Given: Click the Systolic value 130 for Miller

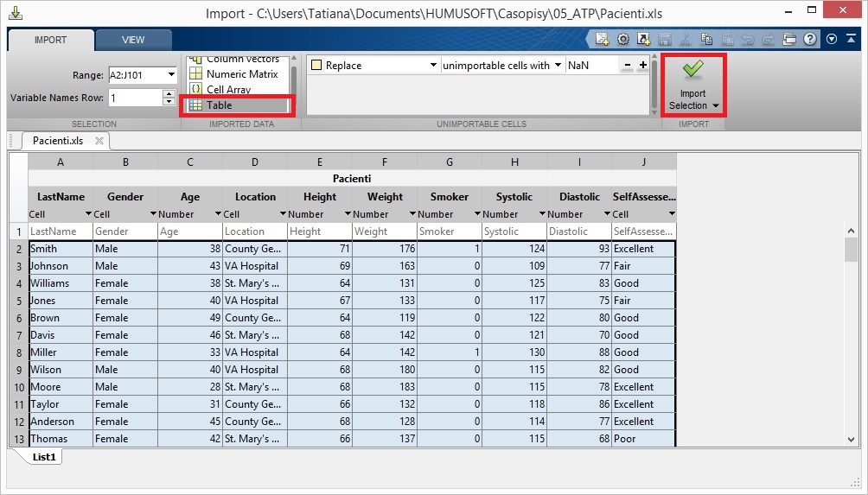Looking at the screenshot, I should tap(514, 352).
